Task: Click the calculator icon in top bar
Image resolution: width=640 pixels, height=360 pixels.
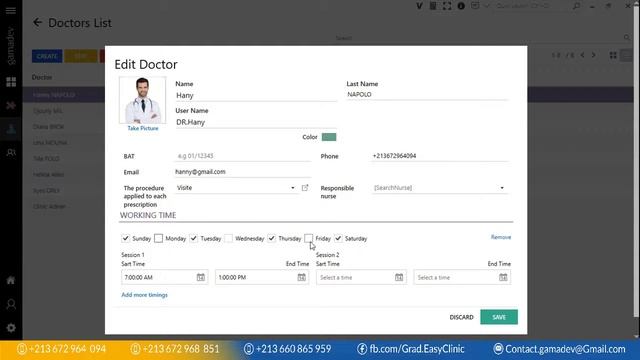Action: [433, 6]
